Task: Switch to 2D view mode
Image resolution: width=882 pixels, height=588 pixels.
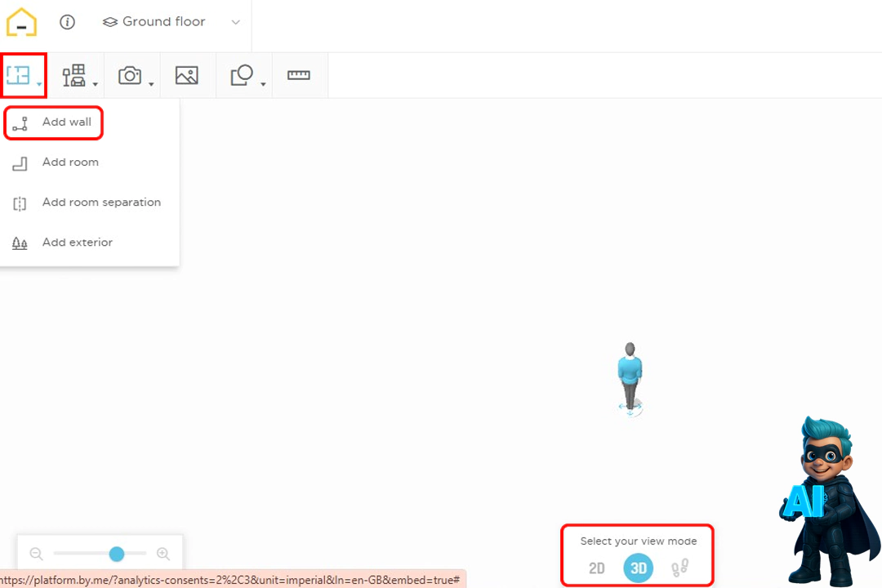Action: 597,568
